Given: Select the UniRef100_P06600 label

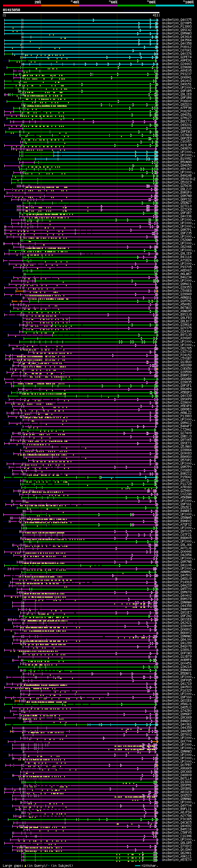Looking at the screenshot, I should pyautogui.click(x=177, y=101).
